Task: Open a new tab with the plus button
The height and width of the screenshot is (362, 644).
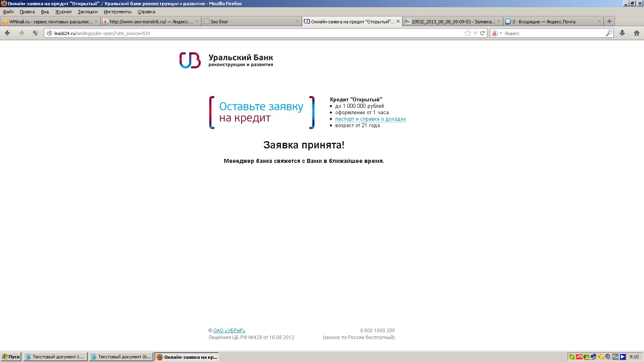Action: pyautogui.click(x=609, y=21)
